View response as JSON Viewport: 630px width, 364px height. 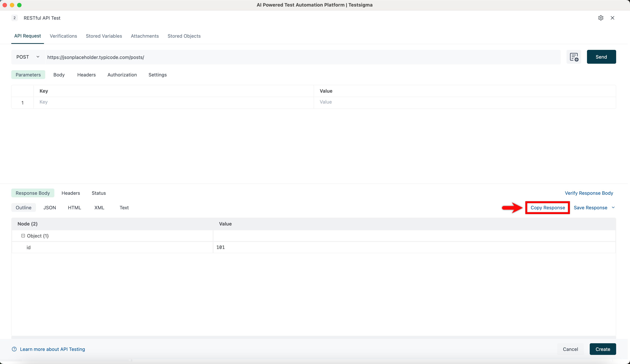tap(50, 207)
